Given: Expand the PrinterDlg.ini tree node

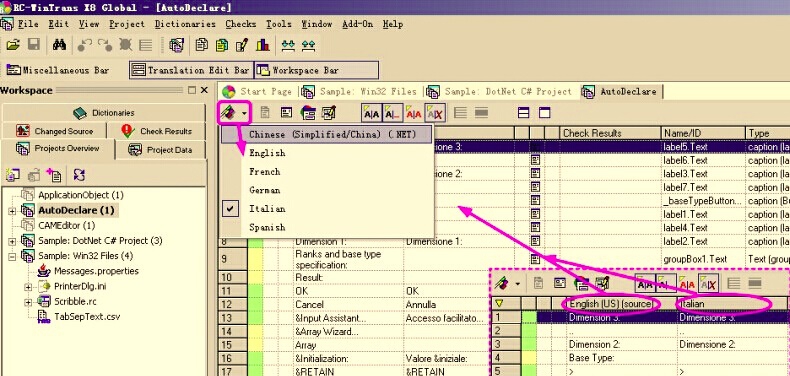Looking at the screenshot, I should click(x=28, y=286).
